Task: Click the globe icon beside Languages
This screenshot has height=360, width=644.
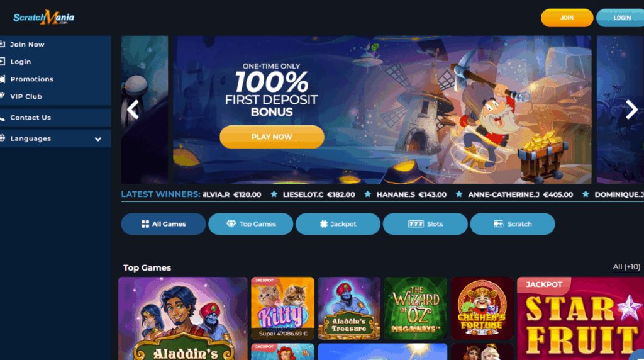Action: 3,138
